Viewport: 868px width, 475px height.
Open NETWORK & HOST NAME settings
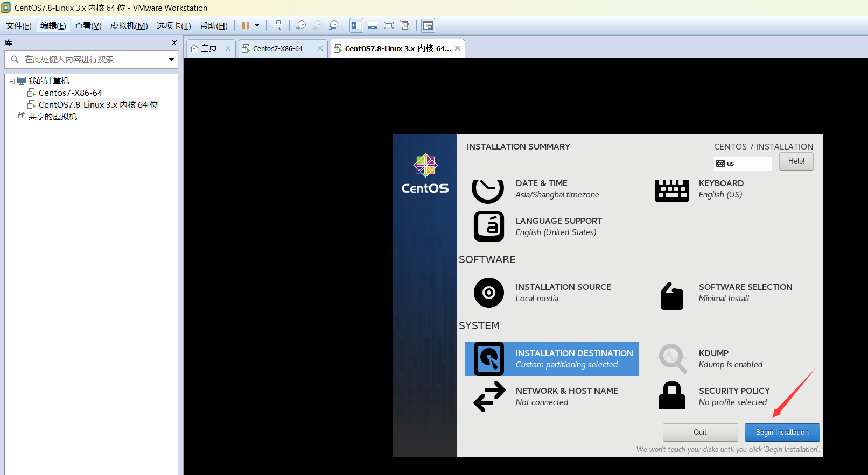pyautogui.click(x=566, y=396)
